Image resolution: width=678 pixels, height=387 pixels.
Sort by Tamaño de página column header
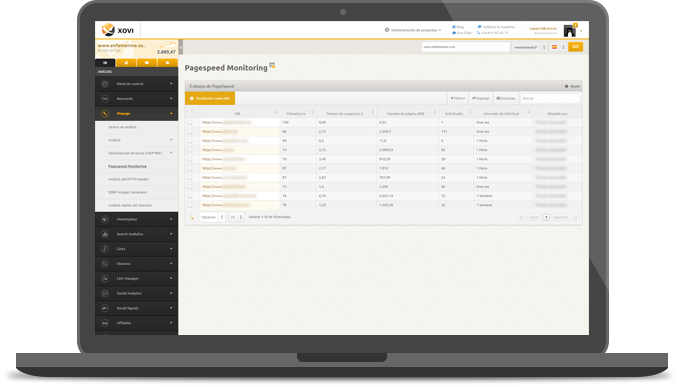coord(408,113)
